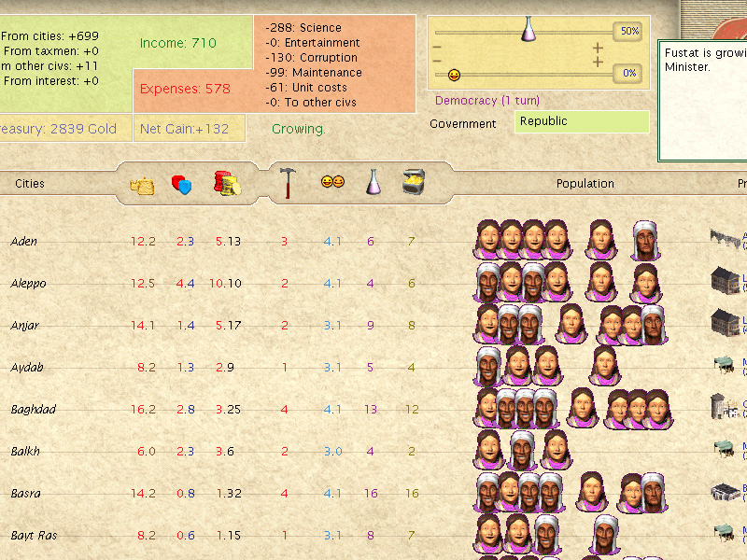Select the city Baghdad
This screenshot has width=747, height=560.
(34, 410)
